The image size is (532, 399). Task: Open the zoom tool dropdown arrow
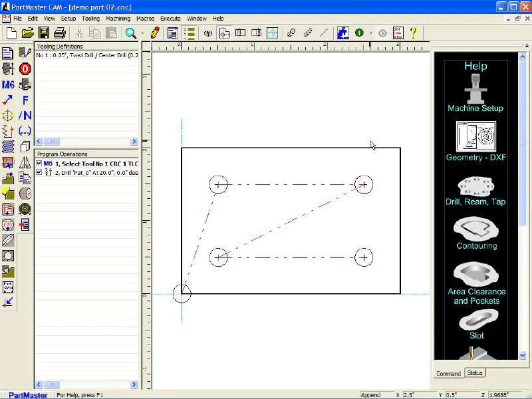point(142,33)
